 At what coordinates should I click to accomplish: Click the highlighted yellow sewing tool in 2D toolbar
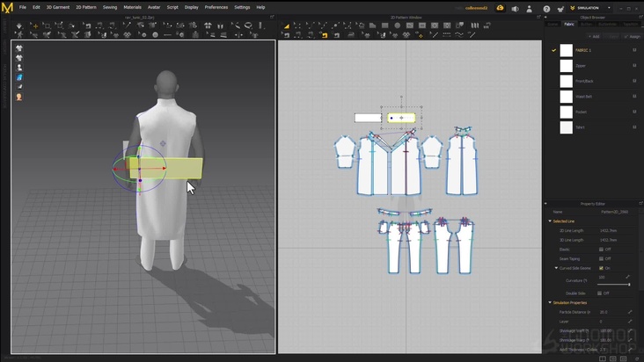(325, 35)
